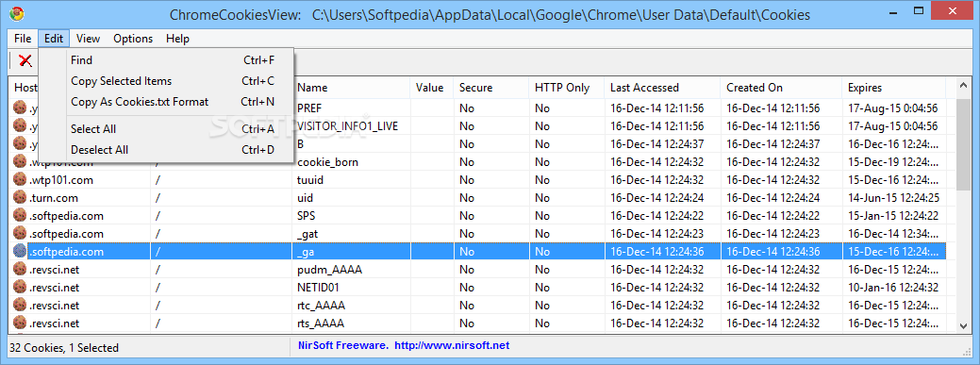Select the SPS name cell
Image resolution: width=980 pixels, height=365 pixels.
point(307,216)
